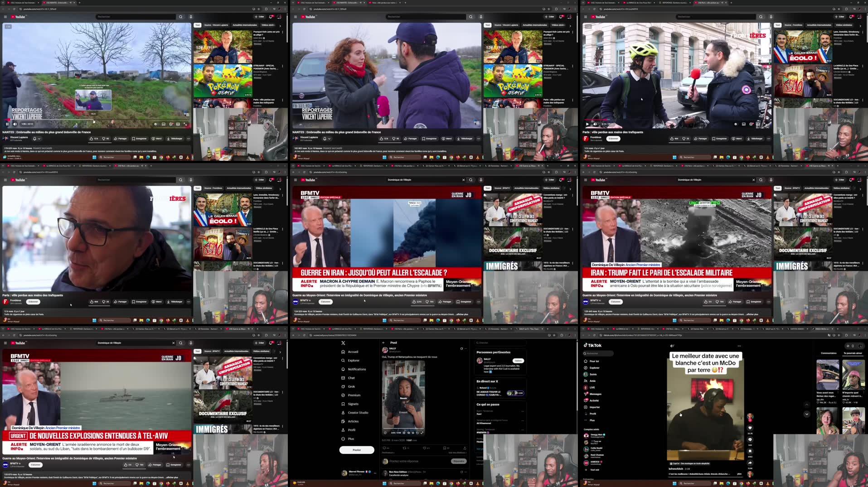Mute the TikTok McDo video
Screen dimensions: 868x487
(x=672, y=346)
